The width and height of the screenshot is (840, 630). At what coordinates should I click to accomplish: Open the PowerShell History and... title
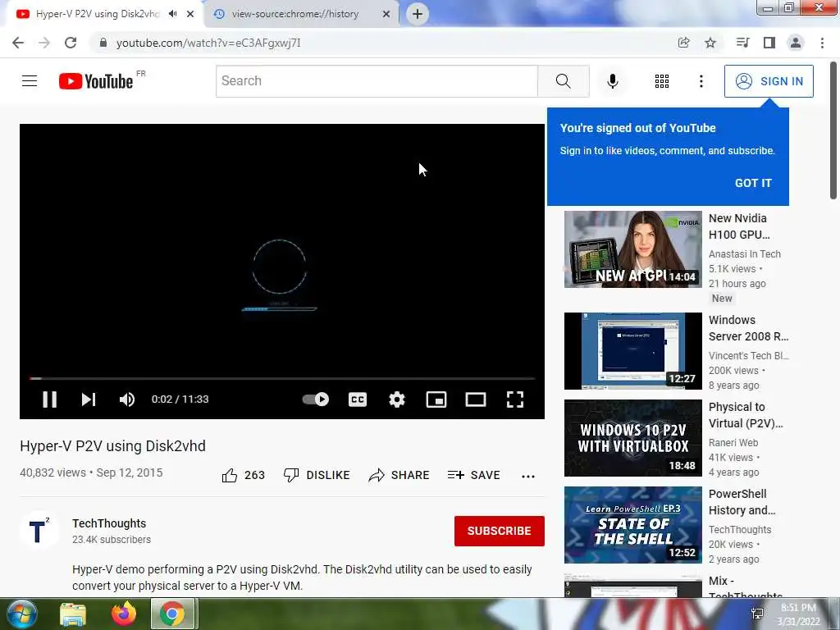click(742, 502)
